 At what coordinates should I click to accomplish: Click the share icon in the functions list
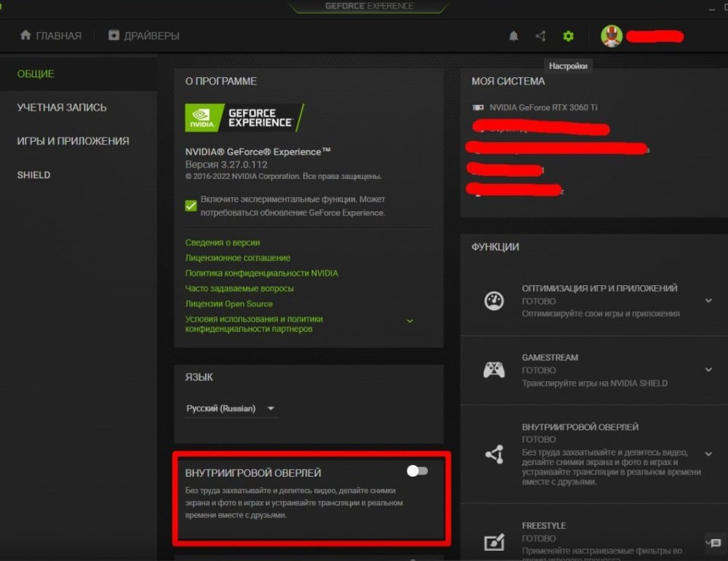[494, 455]
